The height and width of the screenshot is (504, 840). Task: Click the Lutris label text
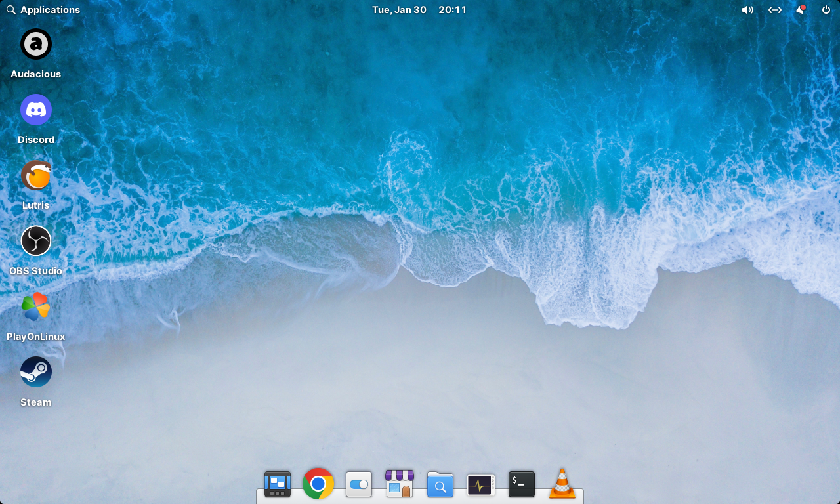(x=36, y=205)
